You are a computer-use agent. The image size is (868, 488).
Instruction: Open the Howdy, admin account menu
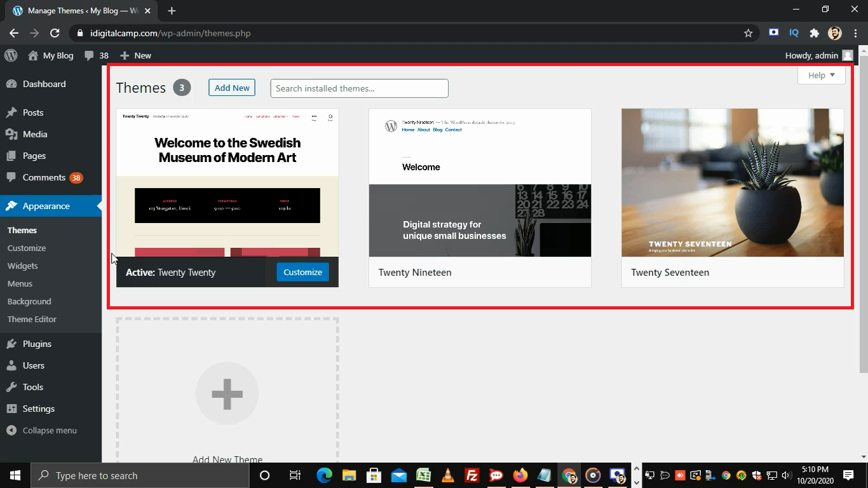[819, 55]
